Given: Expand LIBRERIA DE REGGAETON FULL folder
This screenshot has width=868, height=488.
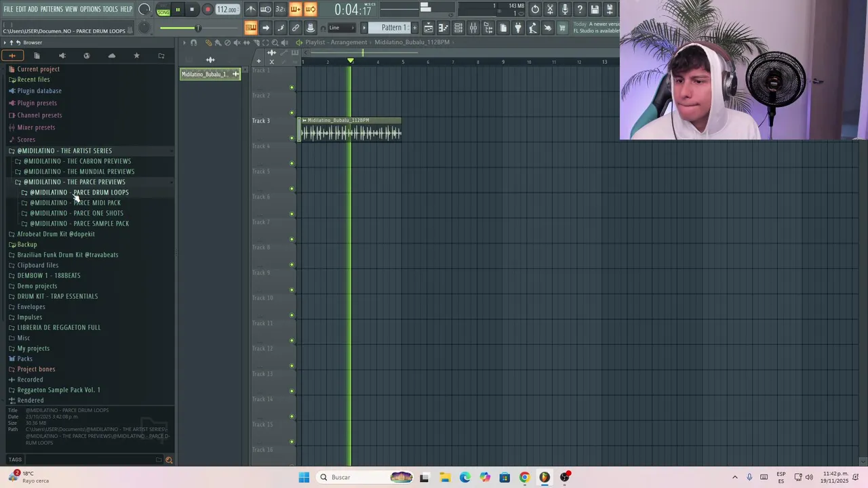Looking at the screenshot, I should click(58, 327).
